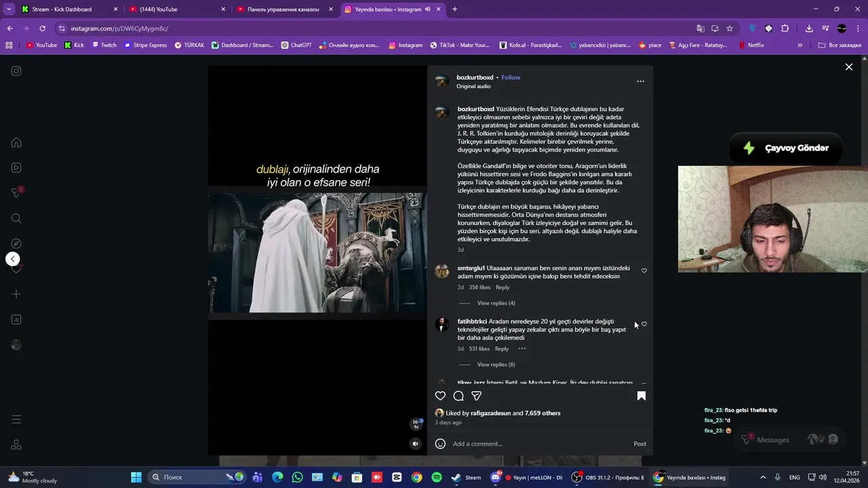868x488 pixels.
Task: Open the weather widget showing 18°C
Action: click(x=32, y=477)
